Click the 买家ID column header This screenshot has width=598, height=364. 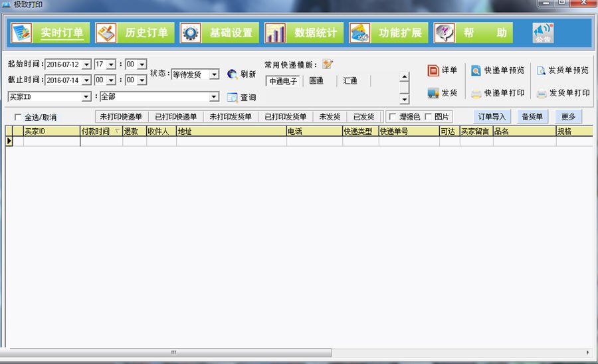pos(52,131)
